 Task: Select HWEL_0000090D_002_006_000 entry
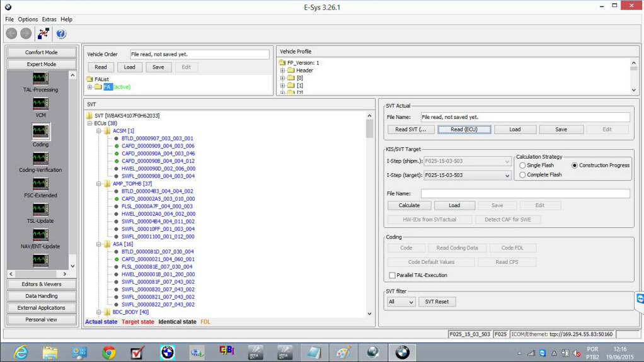click(x=158, y=169)
